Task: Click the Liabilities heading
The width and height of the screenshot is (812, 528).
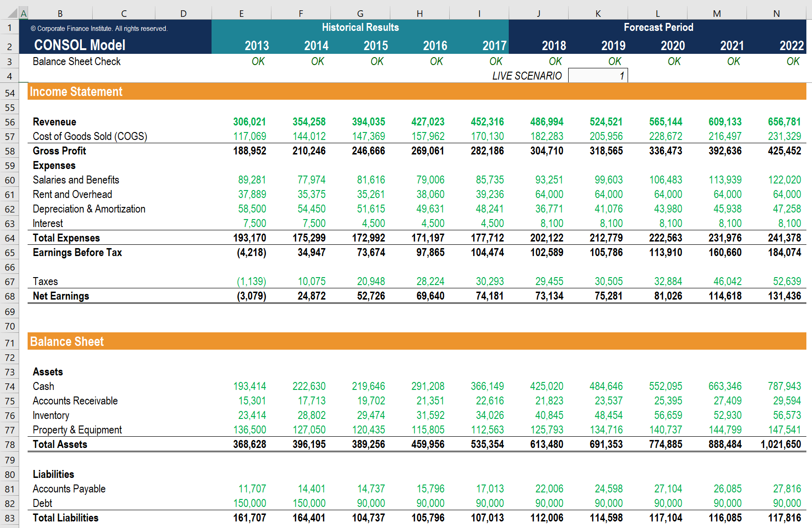Action: (x=53, y=474)
